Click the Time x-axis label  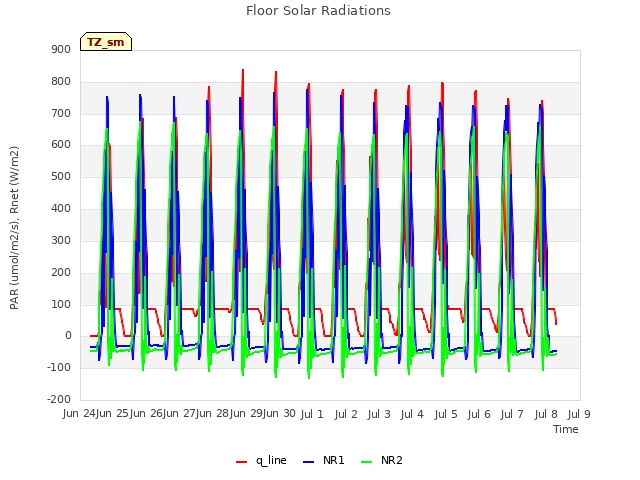(x=566, y=429)
